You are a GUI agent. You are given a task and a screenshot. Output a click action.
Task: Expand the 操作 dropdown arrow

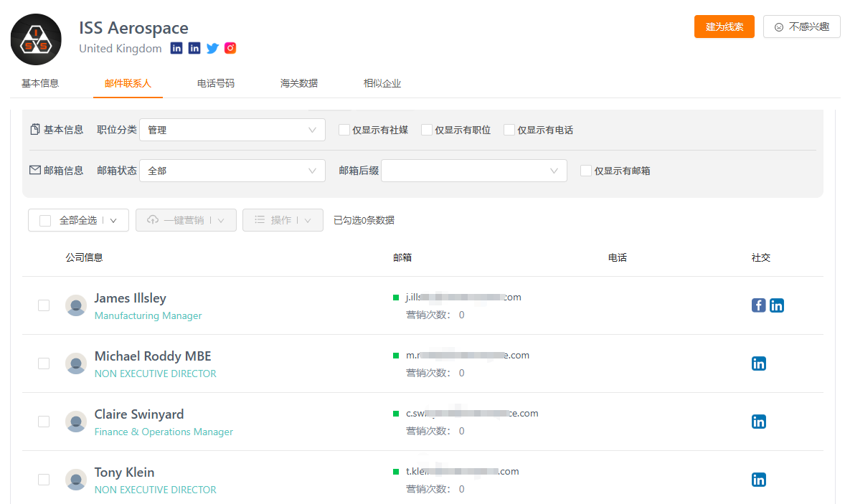(x=308, y=220)
